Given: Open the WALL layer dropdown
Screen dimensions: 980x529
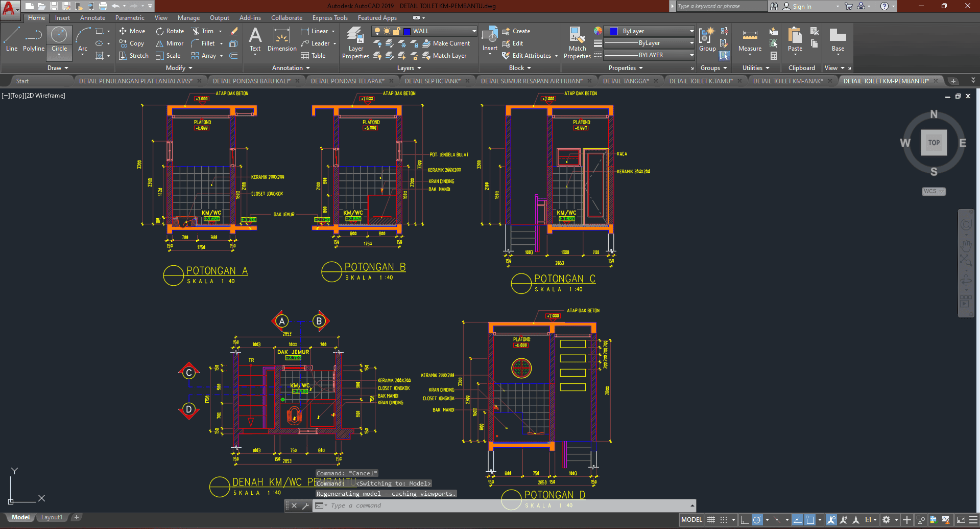Looking at the screenshot, I should (474, 31).
